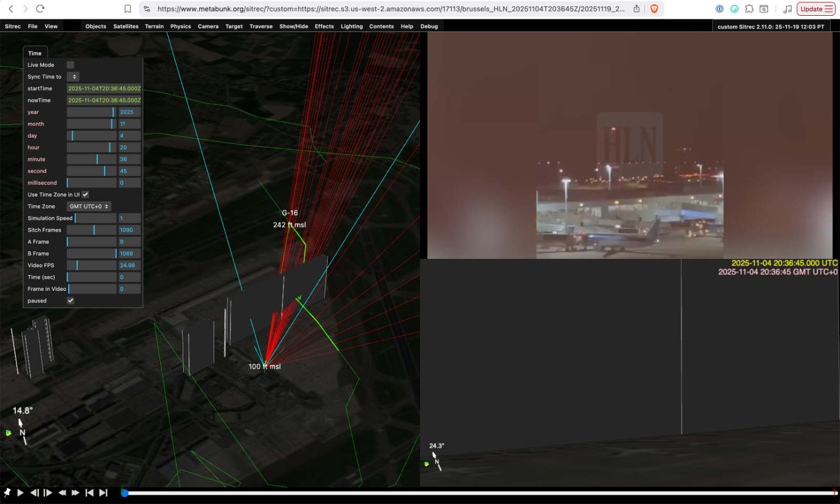
Task: Step backward one frame
Action: [x=34, y=492]
